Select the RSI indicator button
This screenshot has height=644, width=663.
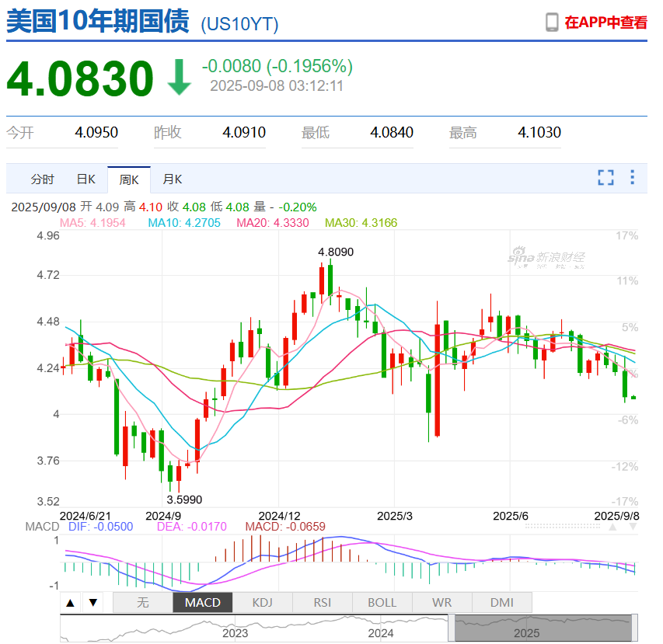322,602
